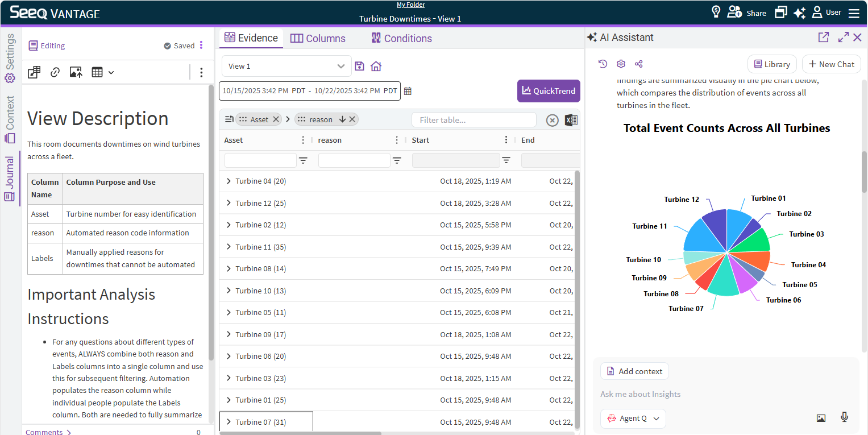Click the Turbine 11 pie chart slice

(x=701, y=237)
